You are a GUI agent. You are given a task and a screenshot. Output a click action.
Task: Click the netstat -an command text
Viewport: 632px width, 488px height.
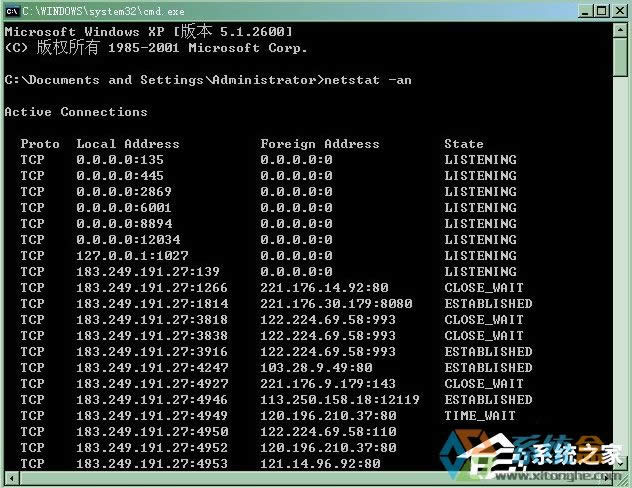(368, 80)
